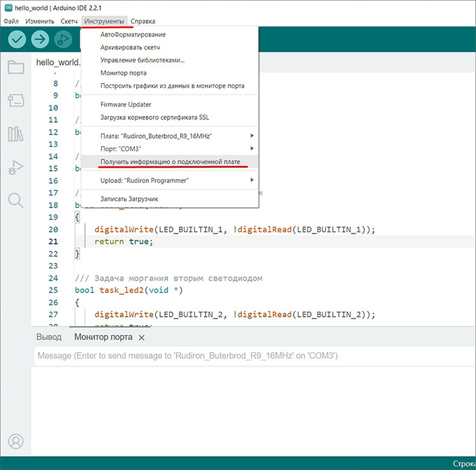The width and height of the screenshot is (476, 470).
Task: Open the Sketchbook folder sidebar icon
Action: click(16, 67)
